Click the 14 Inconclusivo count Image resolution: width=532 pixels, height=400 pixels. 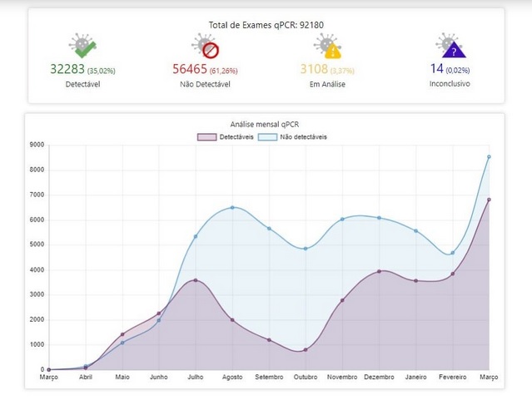[x=437, y=70]
